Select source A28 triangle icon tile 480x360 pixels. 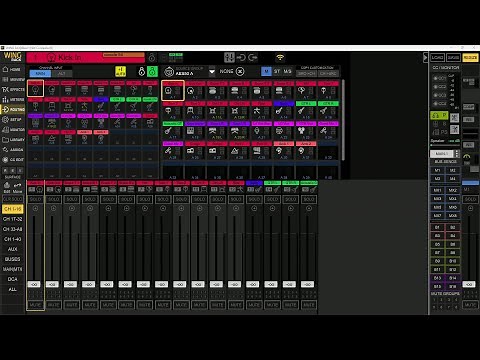pyautogui.click(x=239, y=151)
